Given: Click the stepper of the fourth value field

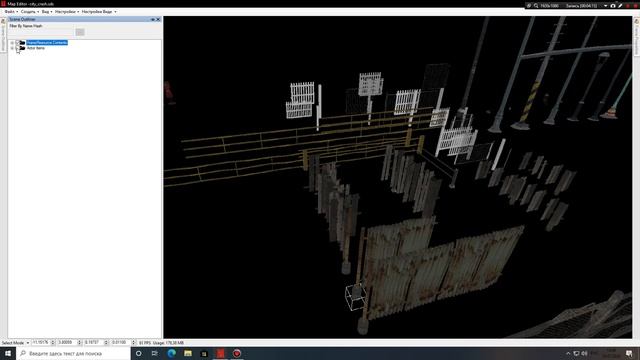Looking at the screenshot, I should 133,342.
